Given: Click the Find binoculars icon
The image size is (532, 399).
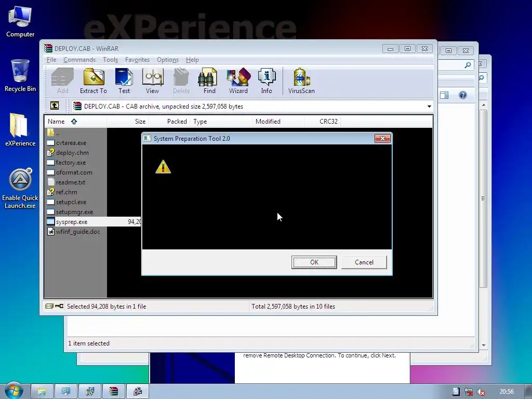Looking at the screenshot, I should [x=209, y=81].
